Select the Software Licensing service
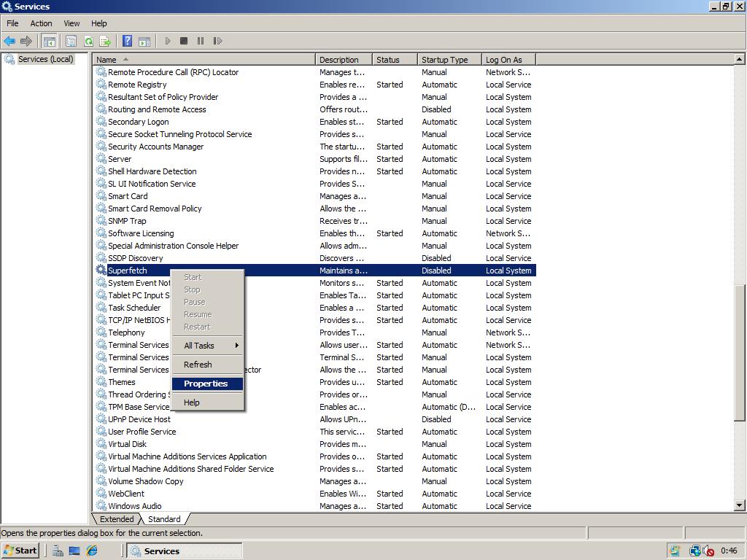 point(141,233)
